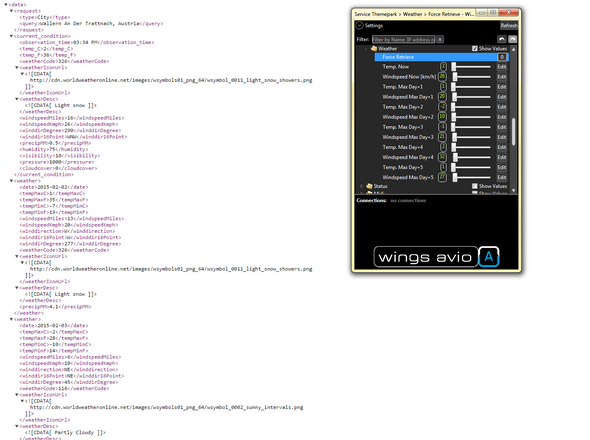590x440 pixels.
Task: Click Edit for Windspeed Max Day+5
Action: 502,177
